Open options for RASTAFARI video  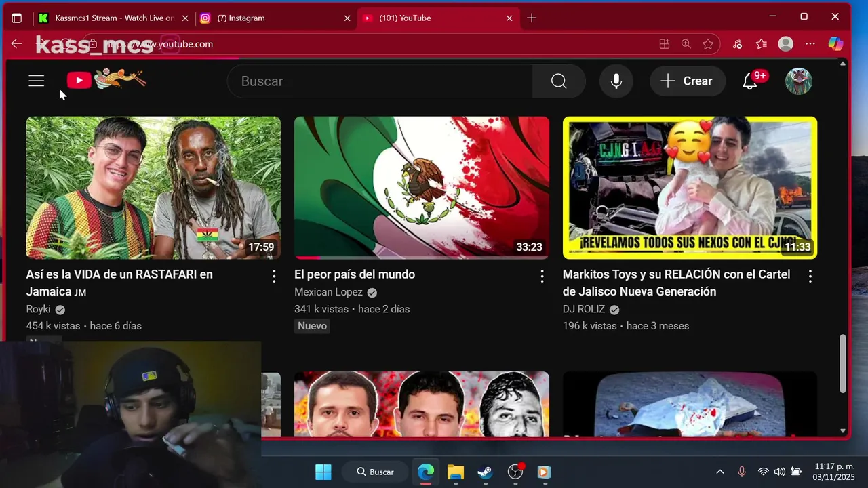(x=274, y=276)
